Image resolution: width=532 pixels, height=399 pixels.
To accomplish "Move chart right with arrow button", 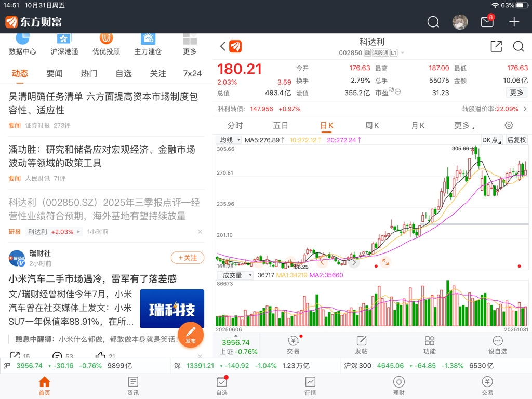I will click(354, 262).
